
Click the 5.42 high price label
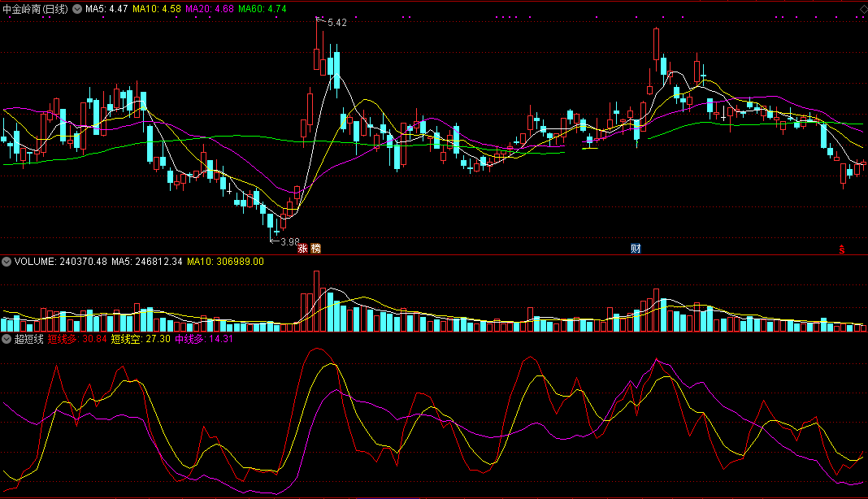pyautogui.click(x=337, y=23)
